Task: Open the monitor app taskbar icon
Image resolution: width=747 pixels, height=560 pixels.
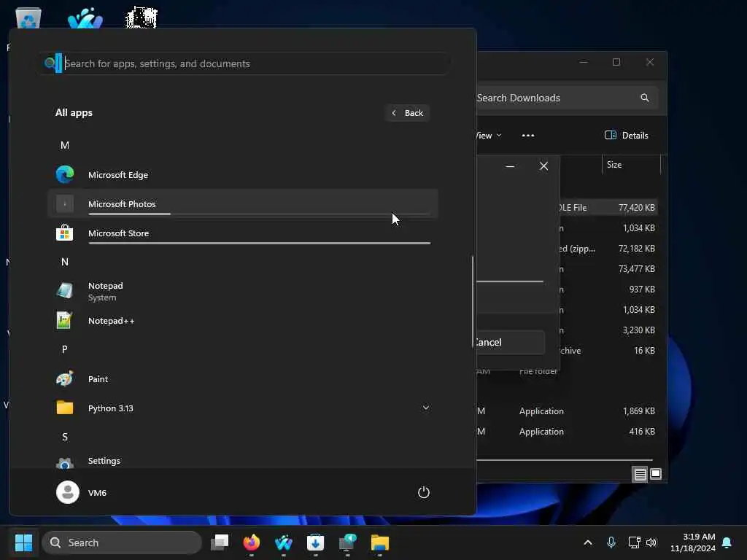Action: (x=348, y=542)
